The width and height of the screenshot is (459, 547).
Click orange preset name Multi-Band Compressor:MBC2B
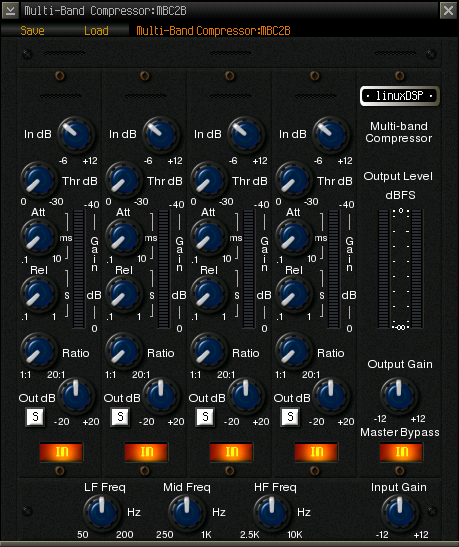click(213, 31)
